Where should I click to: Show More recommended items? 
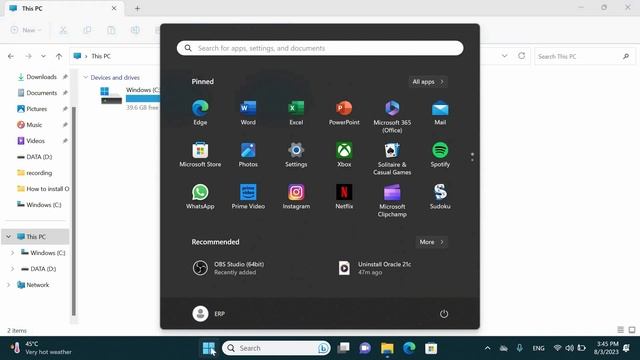tap(431, 242)
